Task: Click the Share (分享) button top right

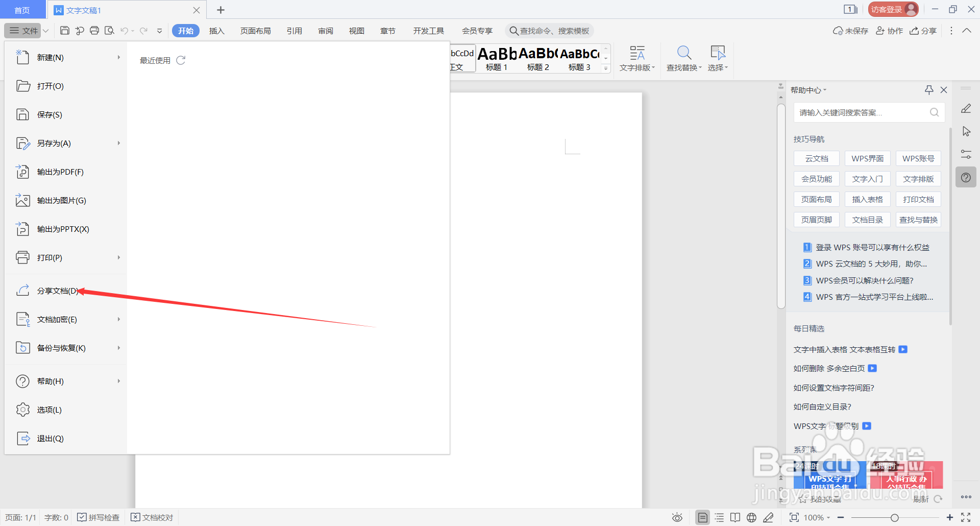Action: coord(923,31)
